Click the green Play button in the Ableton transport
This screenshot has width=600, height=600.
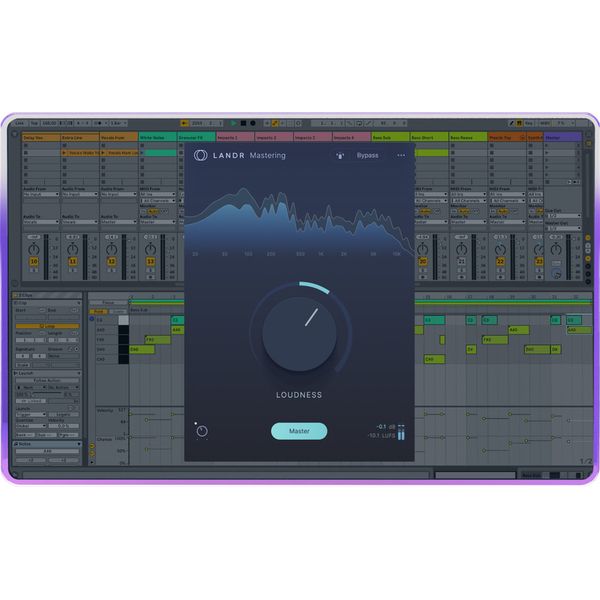pos(233,123)
